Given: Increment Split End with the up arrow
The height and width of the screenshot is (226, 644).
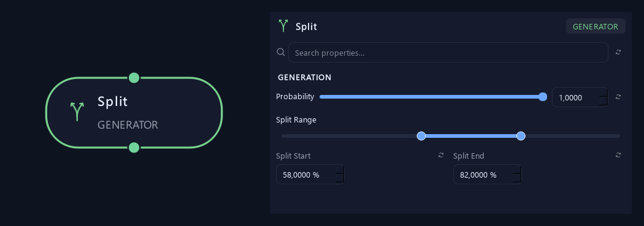Looking at the screenshot, I should point(517,170).
